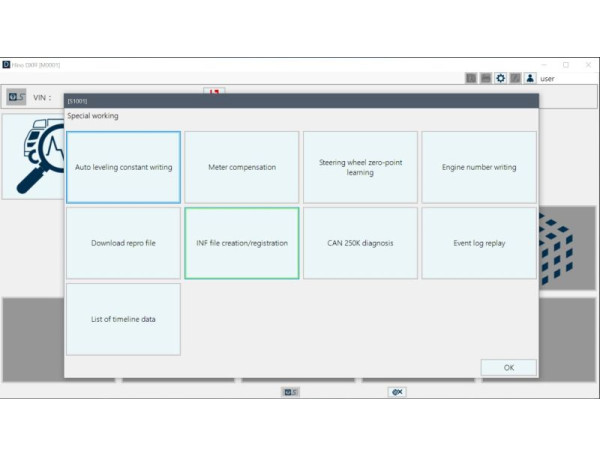
Task: Select Engine number writing
Action: pos(479,167)
